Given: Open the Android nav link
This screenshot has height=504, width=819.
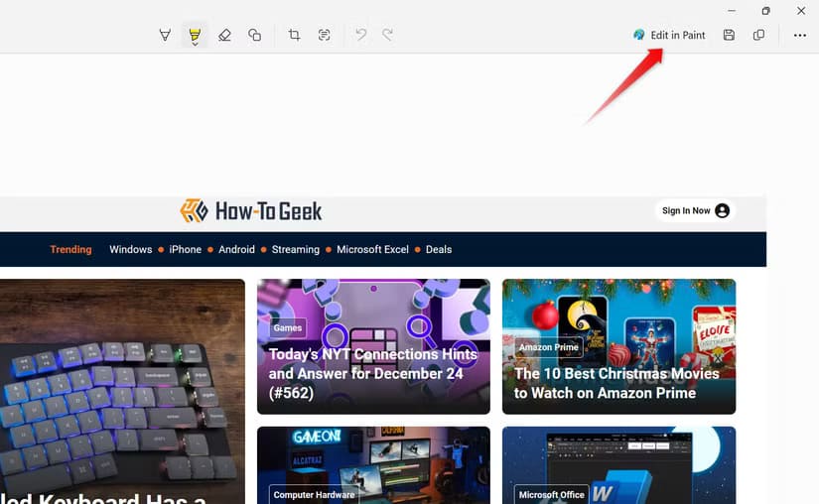Looking at the screenshot, I should 236,249.
